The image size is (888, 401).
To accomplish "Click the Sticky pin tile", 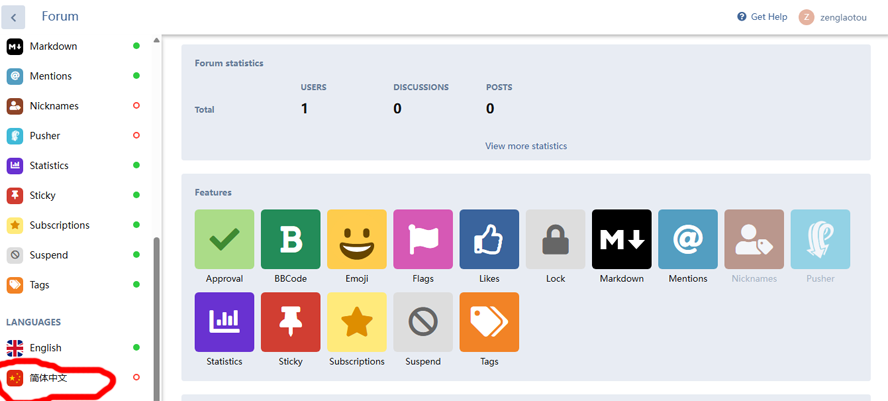I will pos(290,322).
